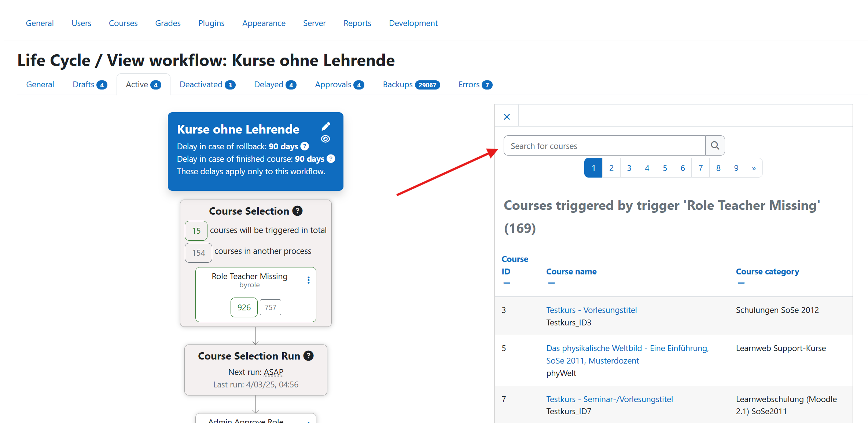Viewport: 868px width, 423px height.
Task: Open help for rollback delay
Action: pyautogui.click(x=305, y=146)
